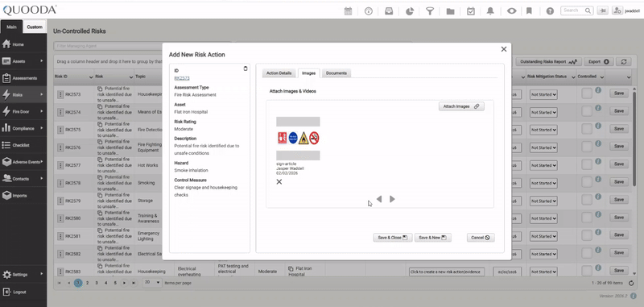Open the jwaddell user profile icon
644x307 pixels.
617,10
